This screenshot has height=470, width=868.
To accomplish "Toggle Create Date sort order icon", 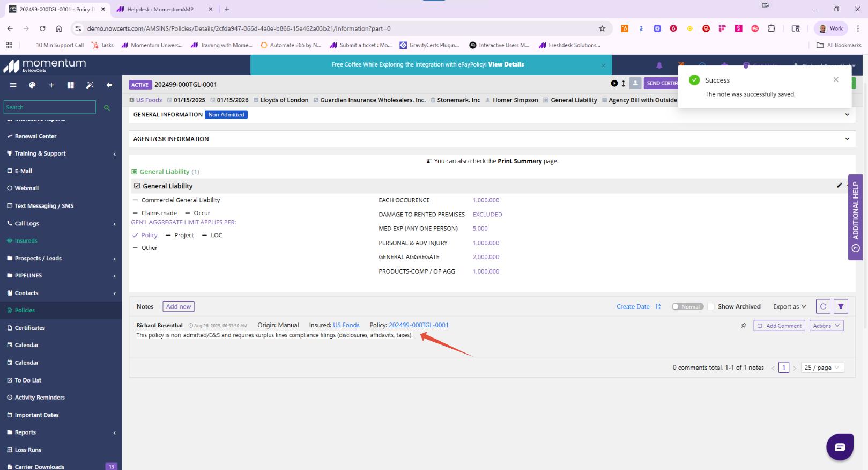I will tap(658, 306).
